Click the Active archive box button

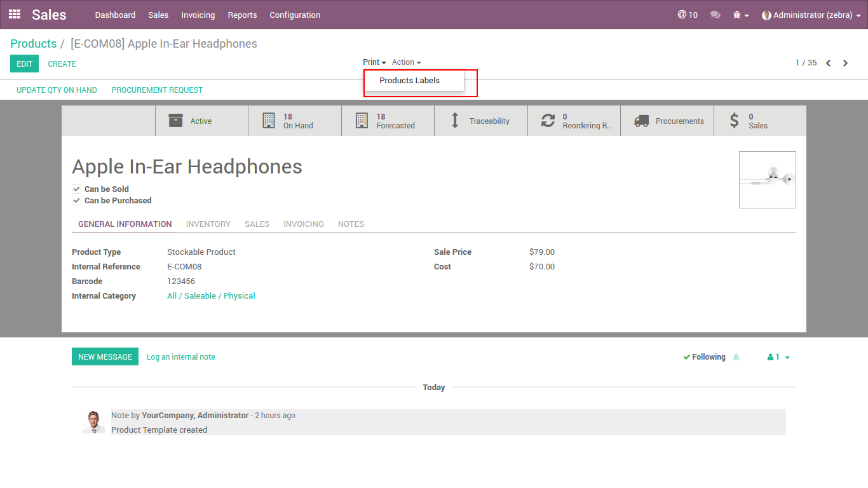(x=201, y=121)
